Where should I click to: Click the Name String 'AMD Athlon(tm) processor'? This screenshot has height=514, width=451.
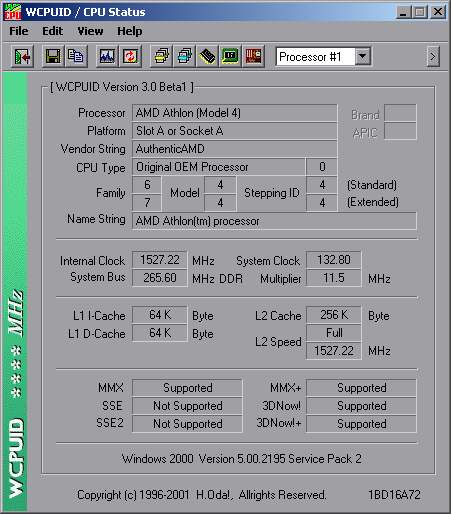274,221
